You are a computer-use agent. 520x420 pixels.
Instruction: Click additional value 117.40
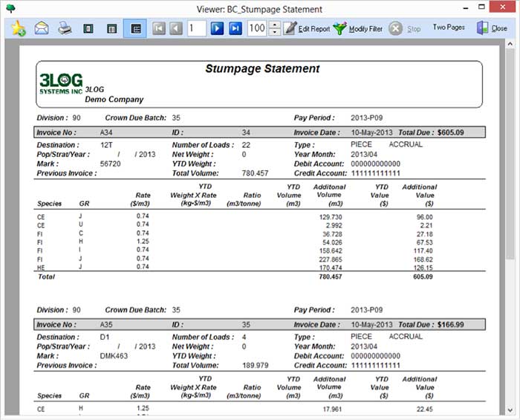click(x=423, y=251)
